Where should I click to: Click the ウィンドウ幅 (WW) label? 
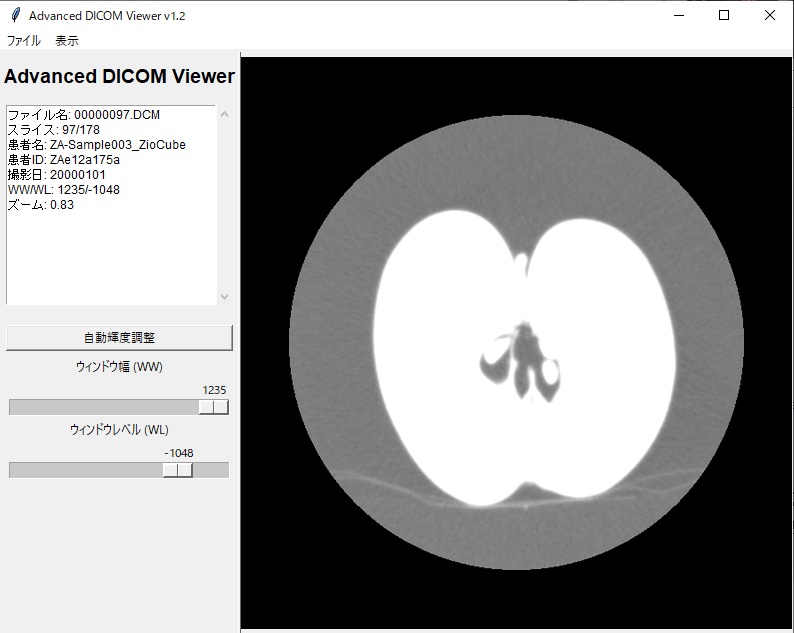point(120,367)
